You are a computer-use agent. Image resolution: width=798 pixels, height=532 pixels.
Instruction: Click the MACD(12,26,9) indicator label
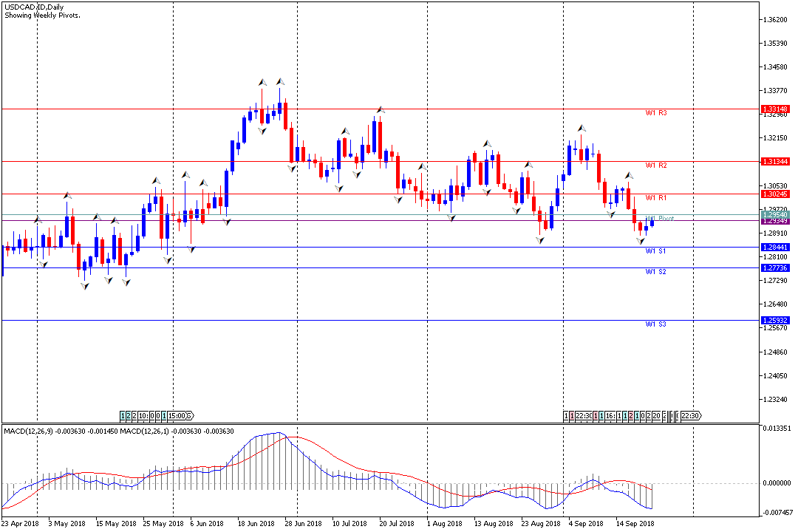coord(28,432)
